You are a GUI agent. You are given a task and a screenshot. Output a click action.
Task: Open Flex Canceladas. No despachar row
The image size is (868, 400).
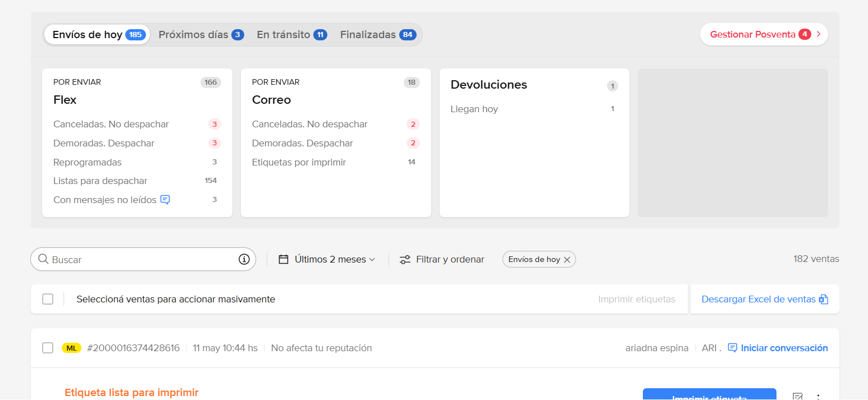tap(137, 124)
